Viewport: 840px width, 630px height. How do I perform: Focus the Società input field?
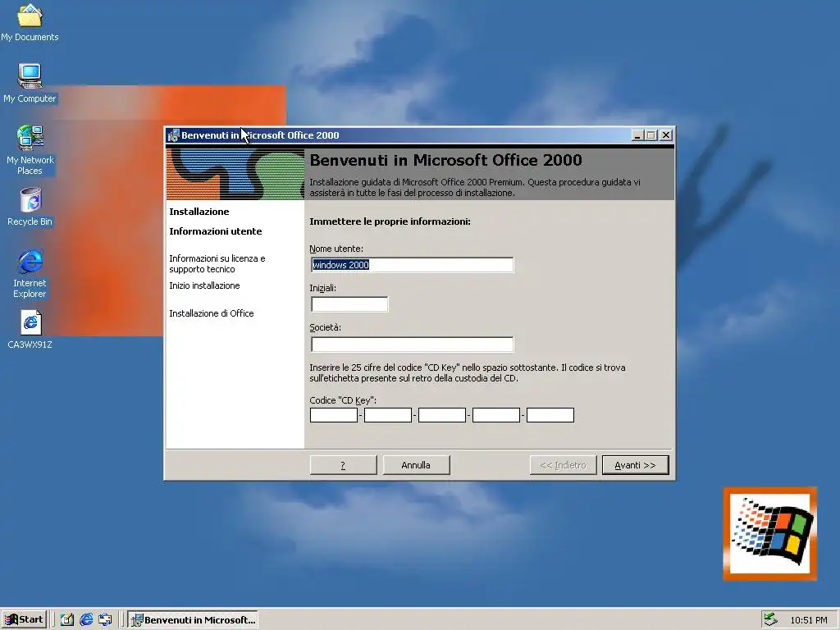(x=412, y=344)
